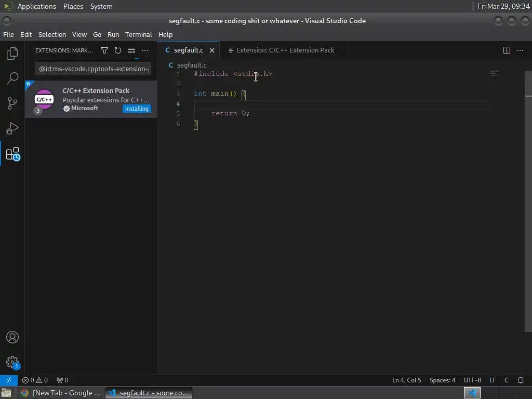Viewport: 532px width, 399px height.
Task: Click the Installing button
Action: pyautogui.click(x=137, y=109)
